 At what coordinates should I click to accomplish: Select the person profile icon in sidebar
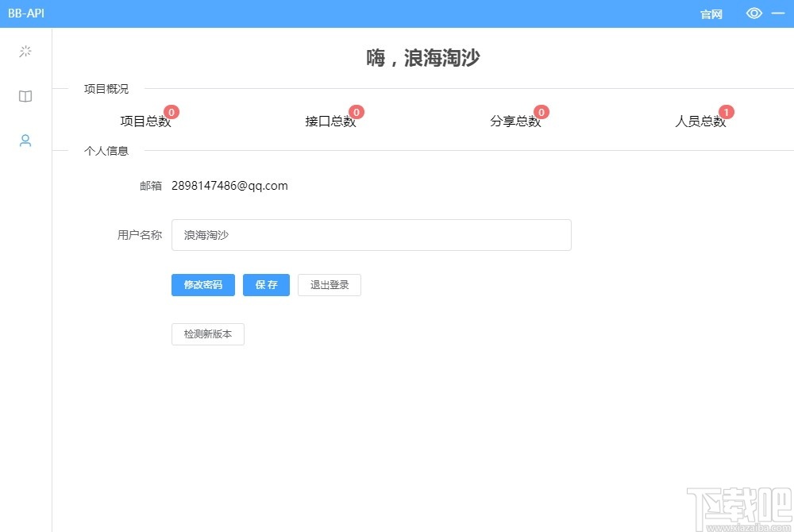pos(25,141)
